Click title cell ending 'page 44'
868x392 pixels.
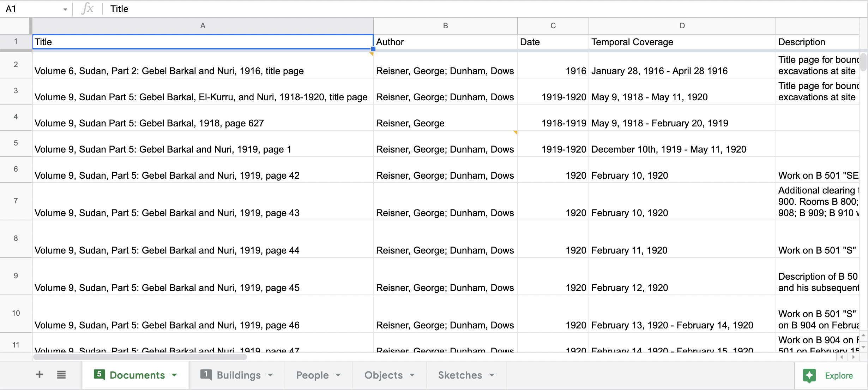(x=203, y=239)
